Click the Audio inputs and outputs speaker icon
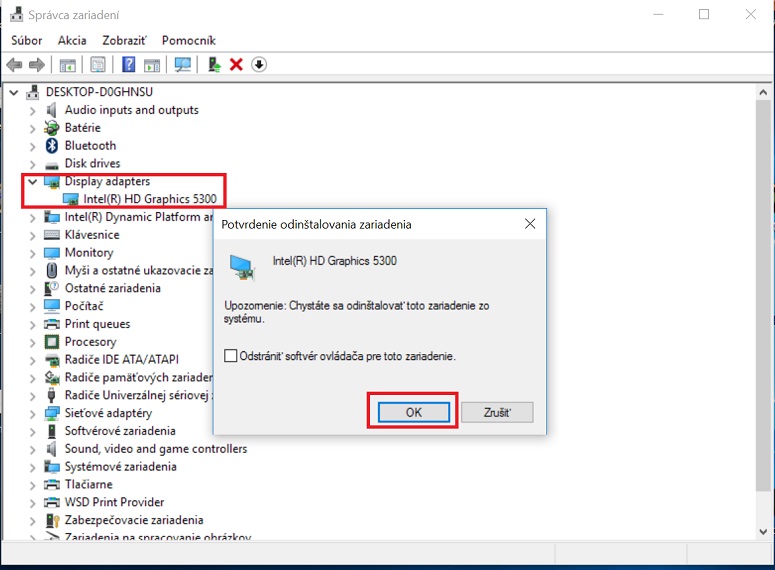This screenshot has height=570, width=775. (x=51, y=110)
